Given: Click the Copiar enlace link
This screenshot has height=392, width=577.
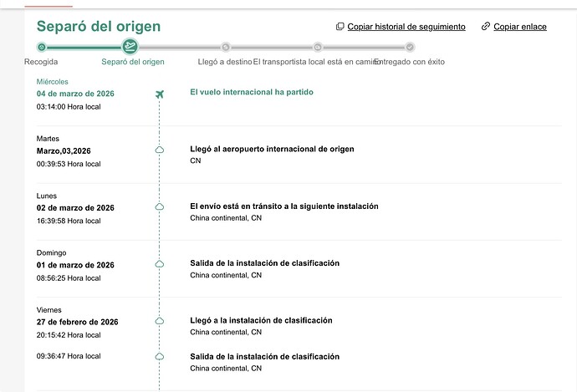Looking at the screenshot, I should (x=519, y=27).
